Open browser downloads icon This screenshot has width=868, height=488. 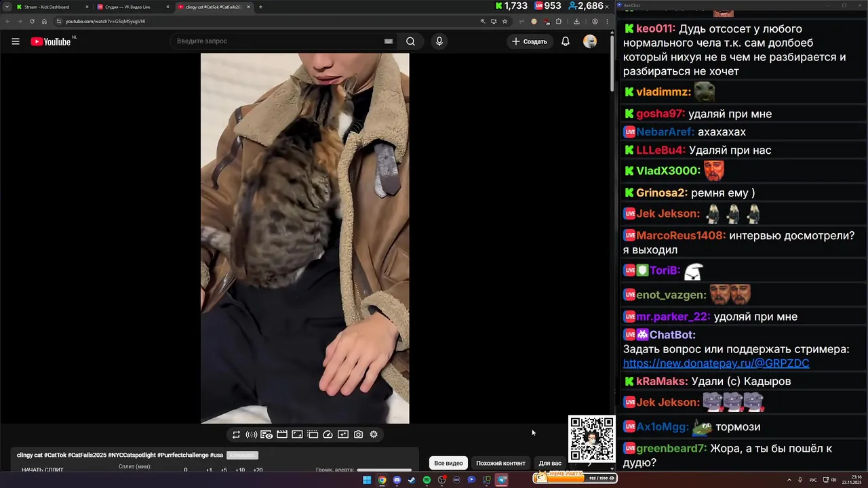[576, 21]
